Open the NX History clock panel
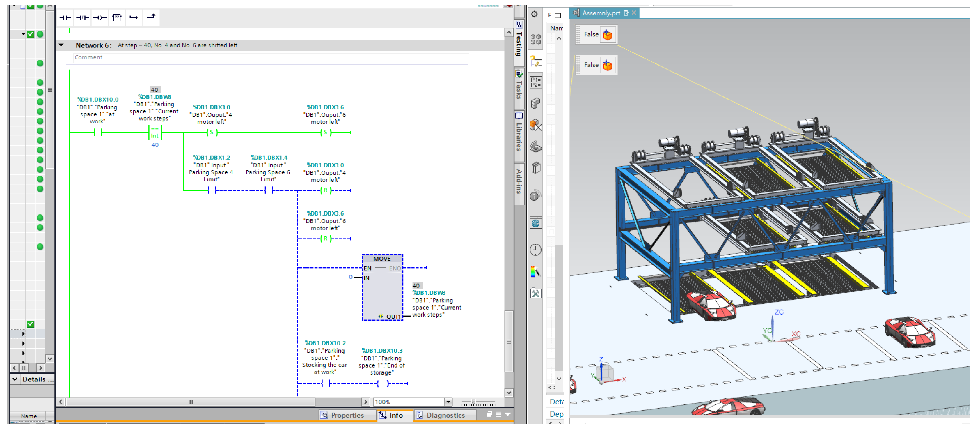The image size is (980, 431). pyautogui.click(x=535, y=250)
